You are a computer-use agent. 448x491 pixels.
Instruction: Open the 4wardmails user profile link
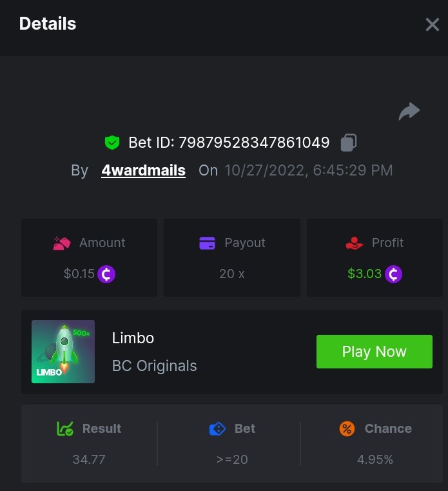click(x=143, y=170)
